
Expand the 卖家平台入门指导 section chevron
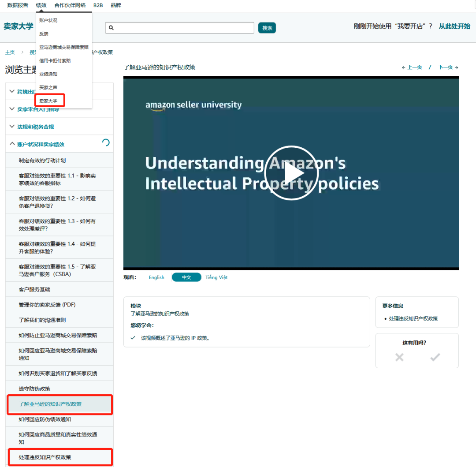[x=12, y=109]
